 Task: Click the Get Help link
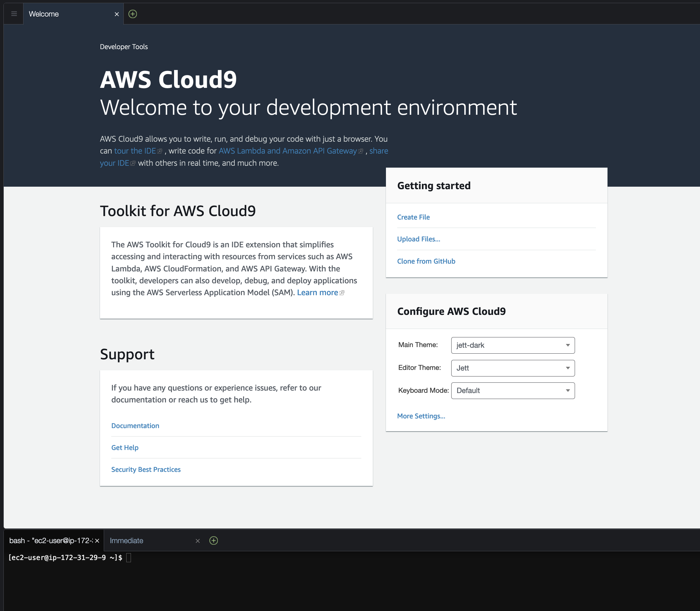(125, 447)
